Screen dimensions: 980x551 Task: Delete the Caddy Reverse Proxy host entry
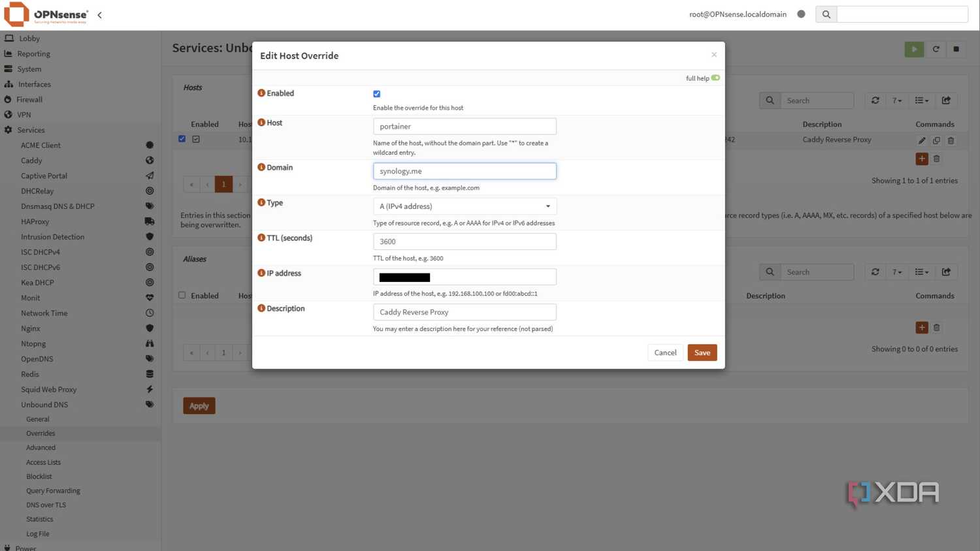pos(951,140)
